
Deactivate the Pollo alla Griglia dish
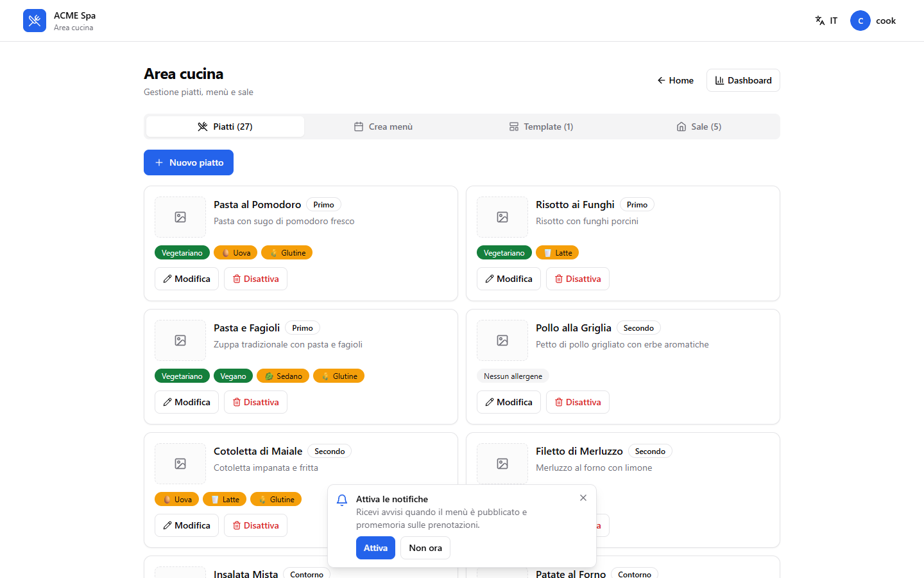(x=577, y=402)
